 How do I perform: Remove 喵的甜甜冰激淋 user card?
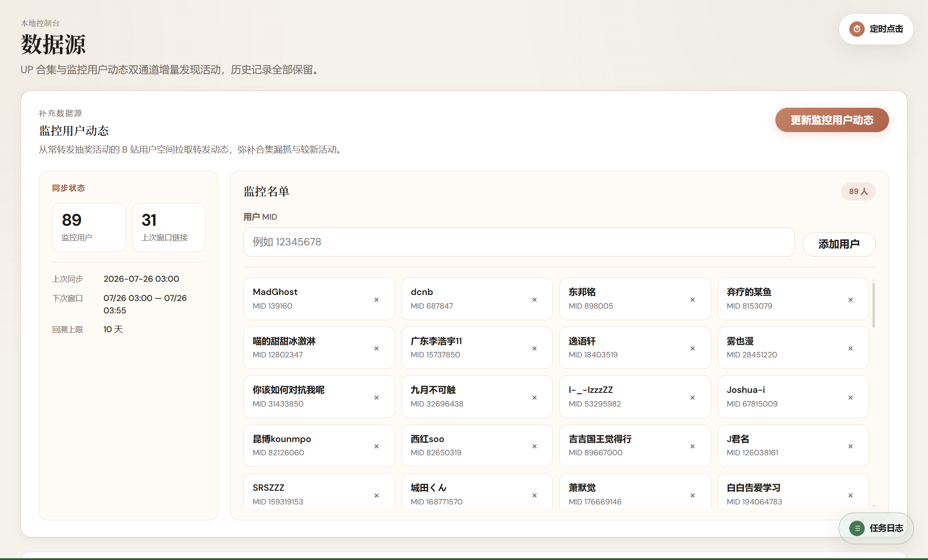376,348
